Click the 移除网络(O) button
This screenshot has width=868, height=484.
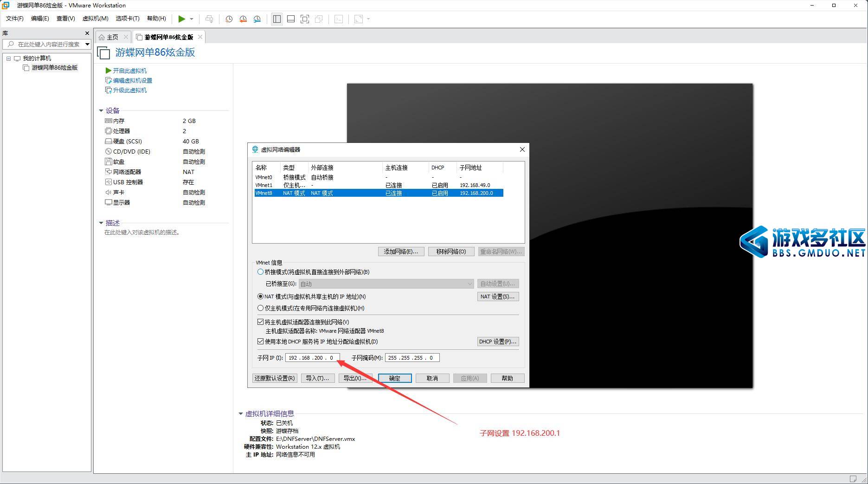click(451, 252)
